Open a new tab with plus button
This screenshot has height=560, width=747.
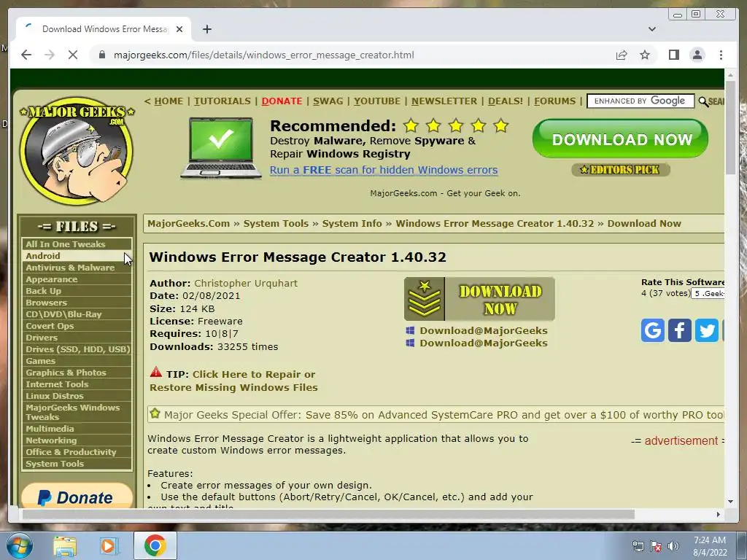point(206,29)
